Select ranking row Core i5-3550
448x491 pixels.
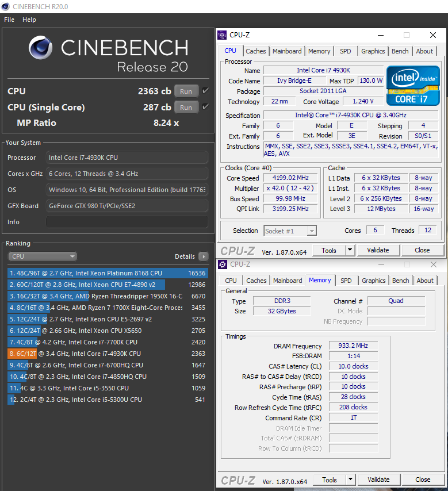(x=108, y=388)
